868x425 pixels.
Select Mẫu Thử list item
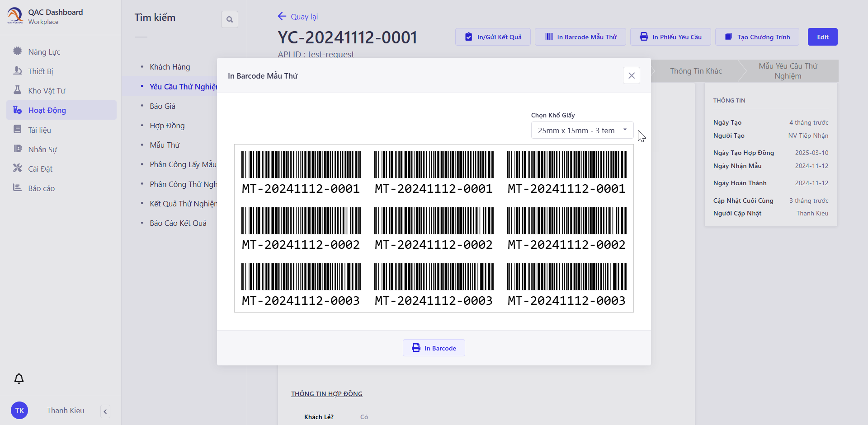(x=165, y=145)
